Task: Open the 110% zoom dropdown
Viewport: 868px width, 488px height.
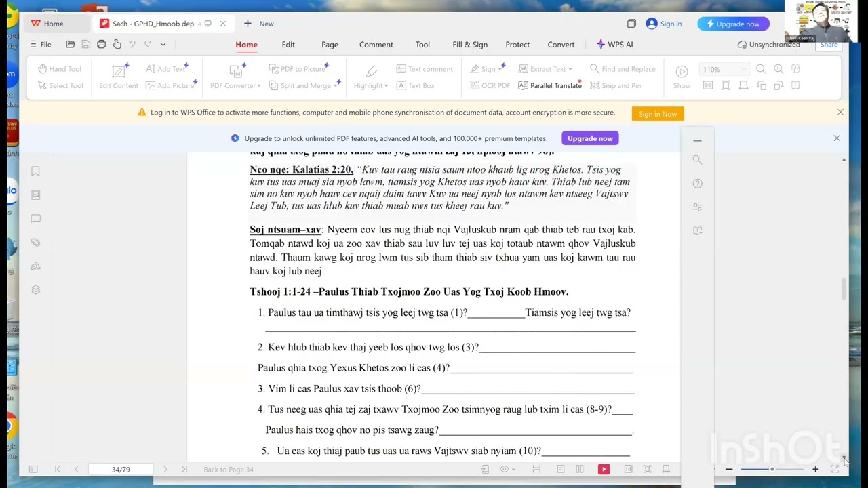Action: [744, 69]
